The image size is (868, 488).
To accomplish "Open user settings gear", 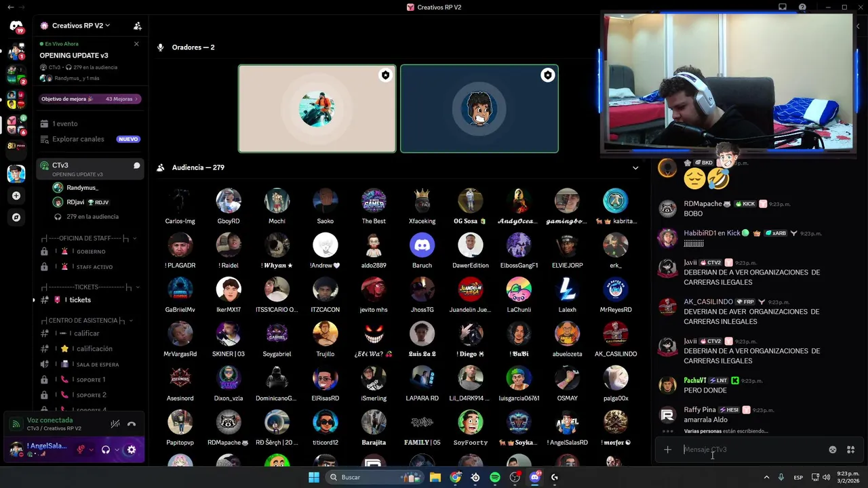I will point(132,449).
